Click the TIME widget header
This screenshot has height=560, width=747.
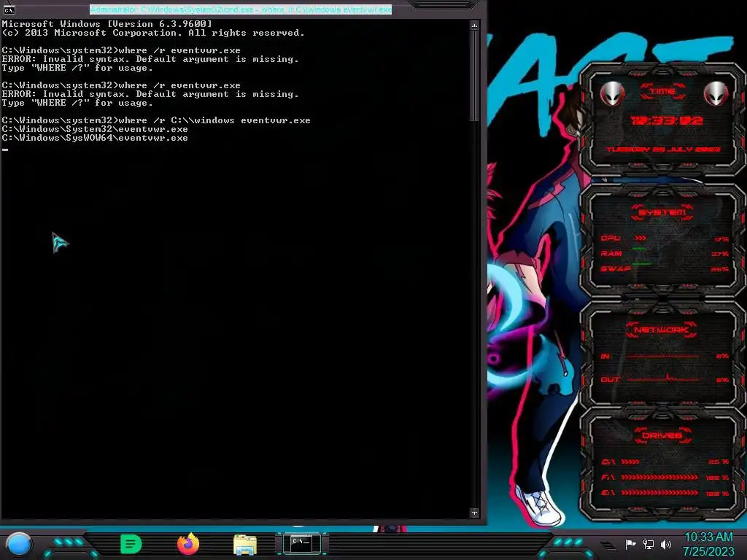coord(662,91)
